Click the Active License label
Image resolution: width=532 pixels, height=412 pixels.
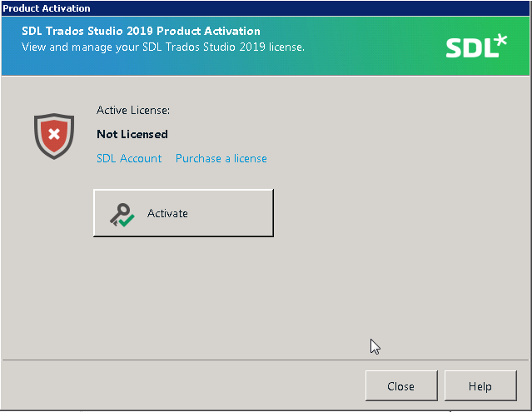[x=133, y=110]
